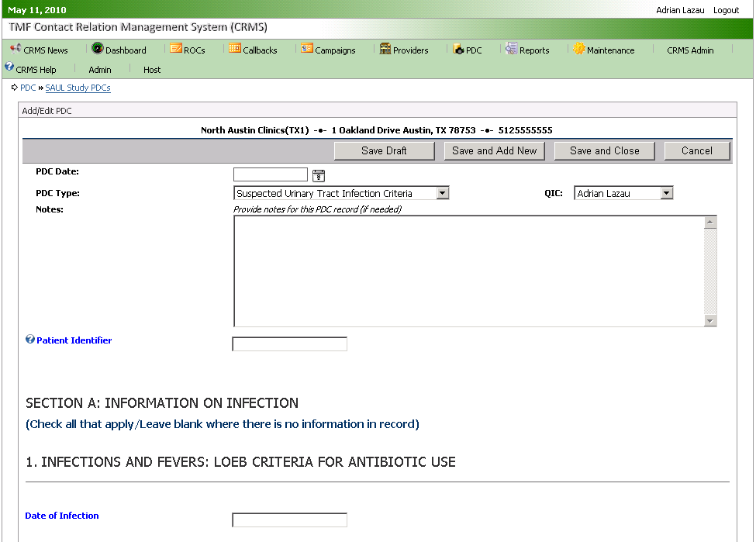
Task: Open the Providers menu text
Action: coord(410,50)
